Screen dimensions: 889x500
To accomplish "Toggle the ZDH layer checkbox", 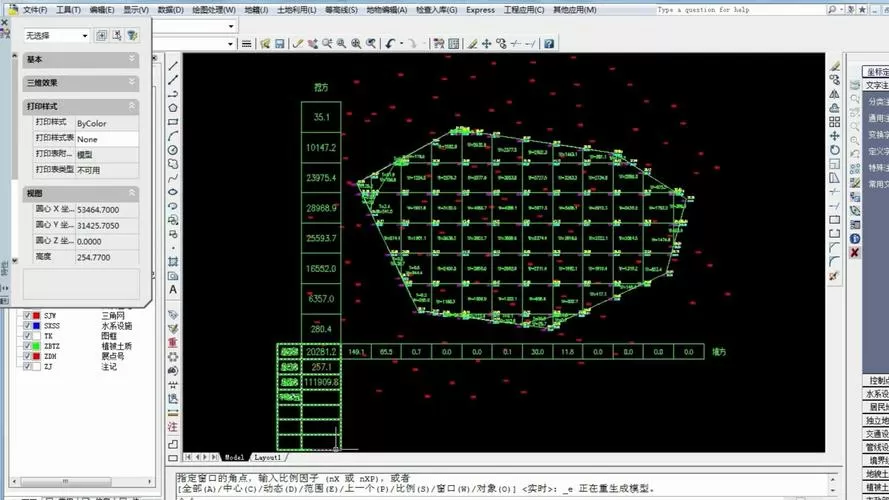I will click(27, 357).
